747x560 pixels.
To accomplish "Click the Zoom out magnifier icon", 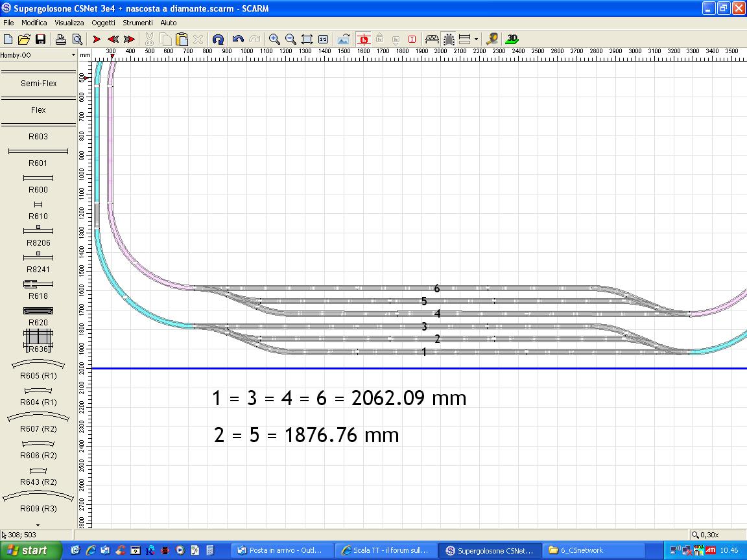I will [290, 39].
